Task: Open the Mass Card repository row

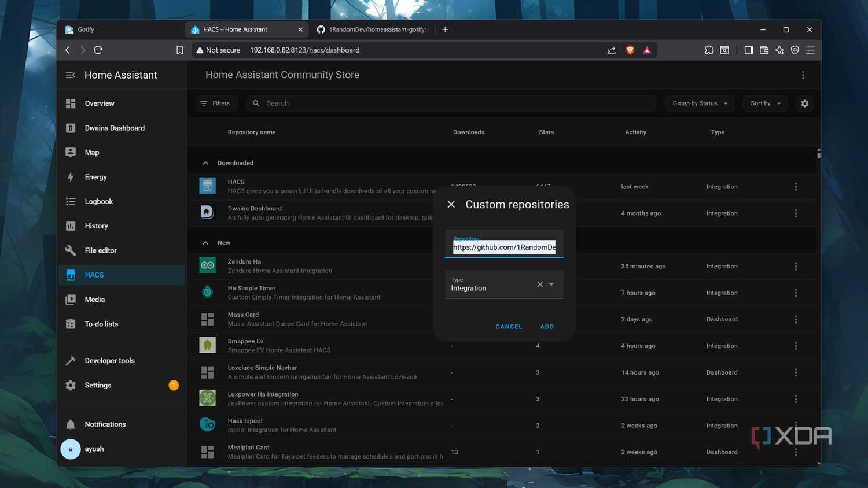Action: pos(502,319)
